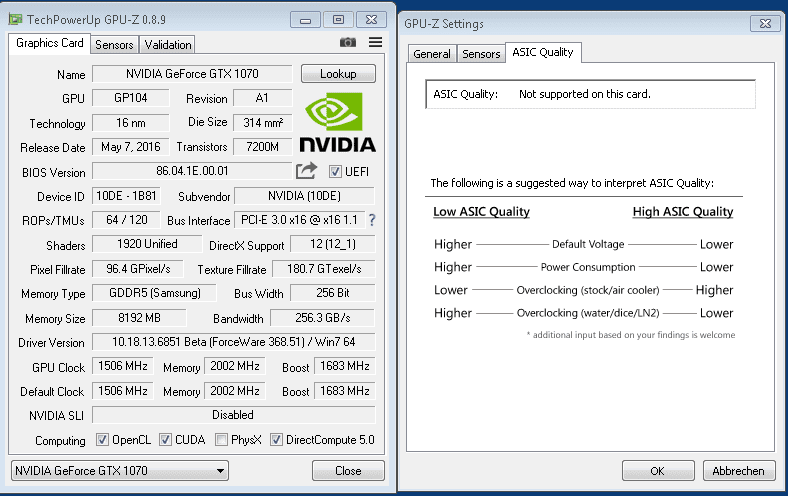Click the ROPs/TMUs value 64 / 120
Image resolution: width=788 pixels, height=496 pixels.
(x=126, y=220)
